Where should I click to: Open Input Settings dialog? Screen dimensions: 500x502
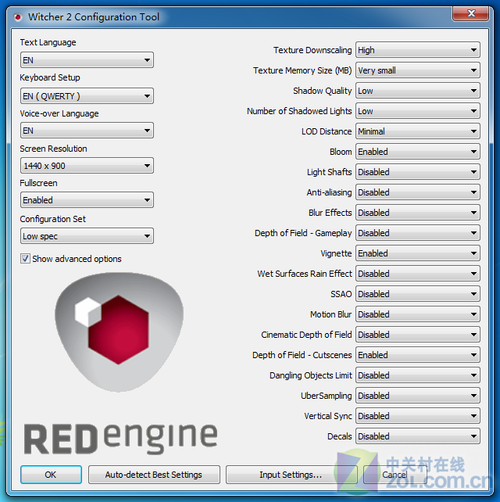[291, 475]
